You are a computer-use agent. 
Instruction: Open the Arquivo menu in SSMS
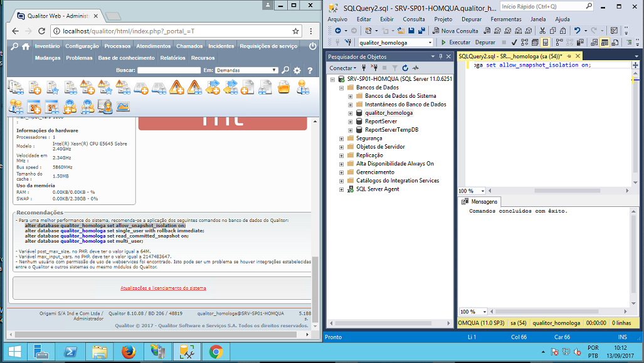(337, 19)
